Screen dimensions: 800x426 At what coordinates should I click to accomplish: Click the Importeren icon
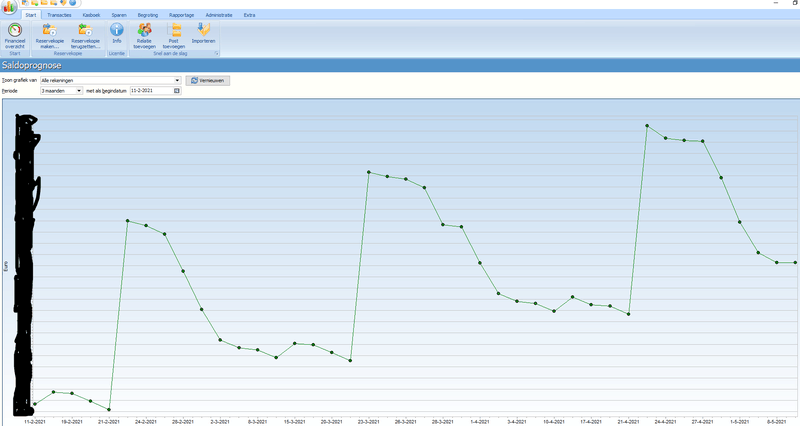click(204, 30)
